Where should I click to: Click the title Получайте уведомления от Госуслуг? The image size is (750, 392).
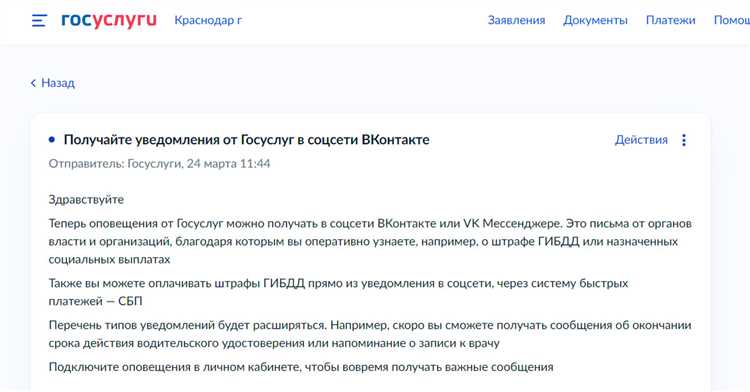[x=246, y=140]
